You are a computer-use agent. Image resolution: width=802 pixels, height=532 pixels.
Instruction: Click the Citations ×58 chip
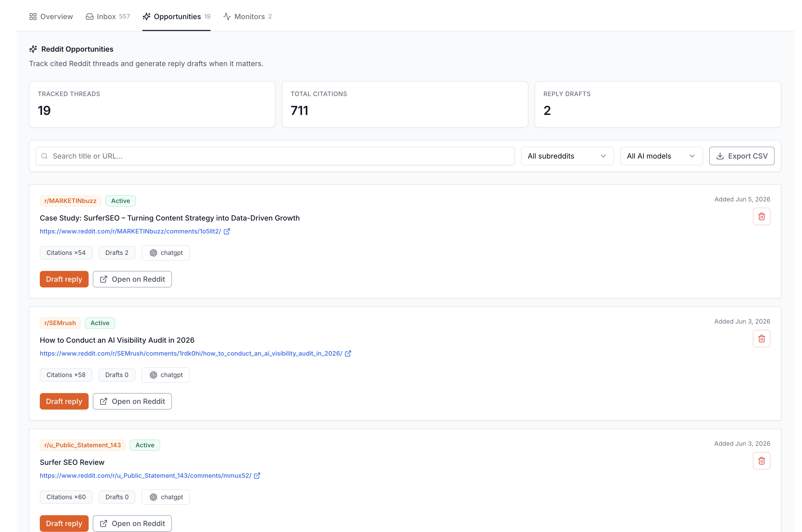(66, 375)
